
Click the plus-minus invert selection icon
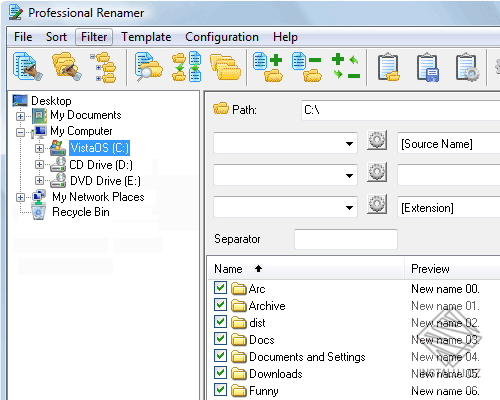[x=346, y=67]
